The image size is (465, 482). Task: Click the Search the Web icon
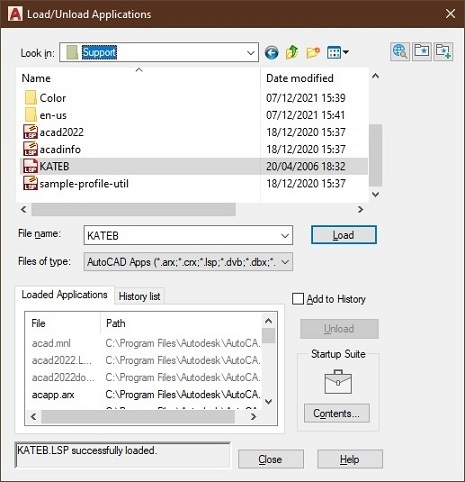click(400, 52)
